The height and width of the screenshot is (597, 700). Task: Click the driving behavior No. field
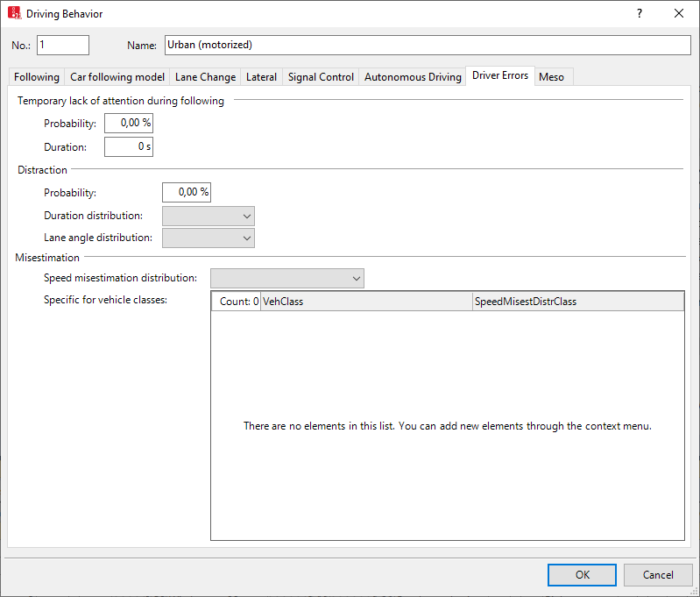[63, 45]
